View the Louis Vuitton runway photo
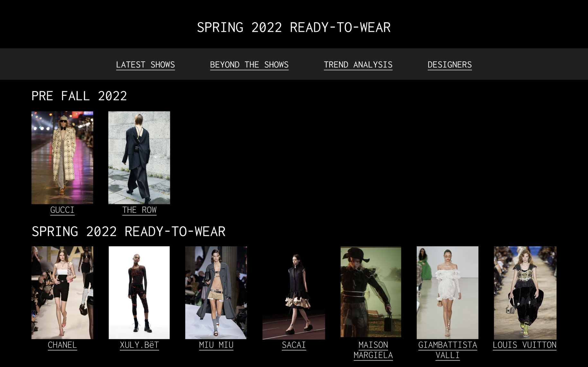 [525, 292]
